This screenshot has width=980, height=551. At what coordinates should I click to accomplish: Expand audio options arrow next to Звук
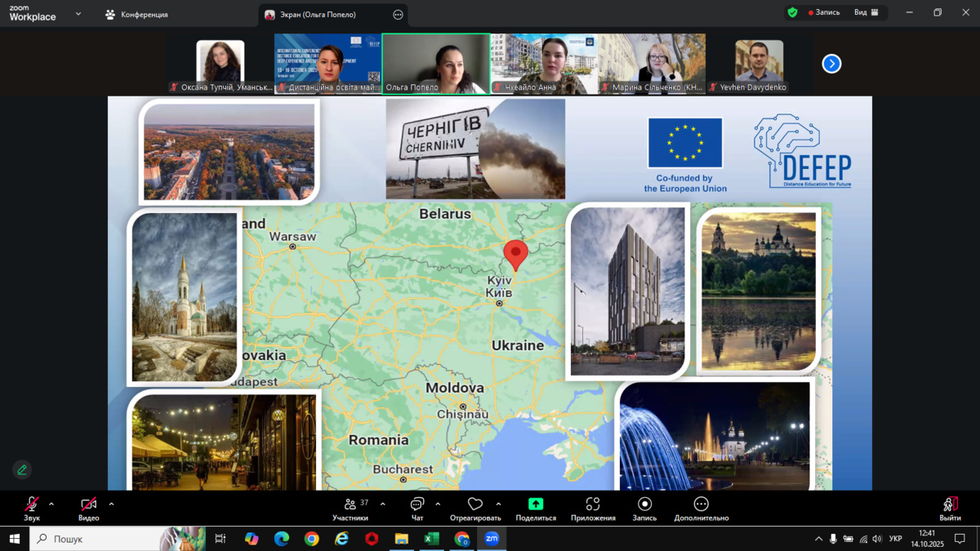pyautogui.click(x=51, y=504)
